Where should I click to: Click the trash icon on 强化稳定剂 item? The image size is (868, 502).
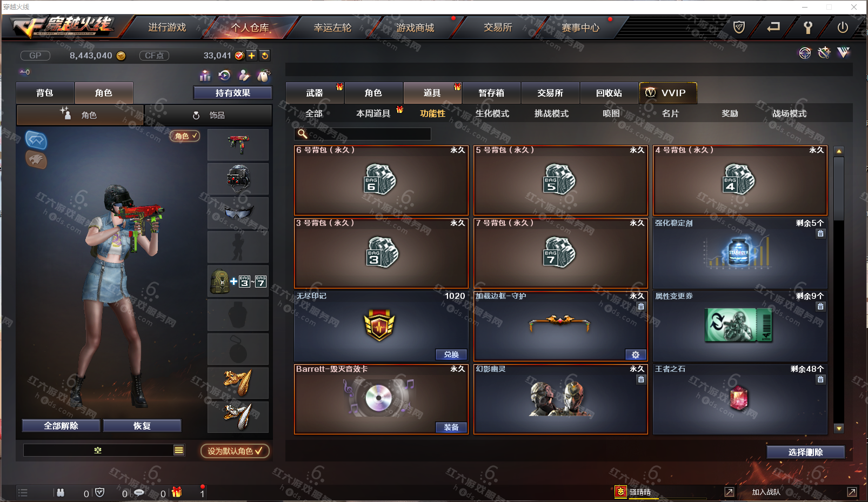(820, 233)
